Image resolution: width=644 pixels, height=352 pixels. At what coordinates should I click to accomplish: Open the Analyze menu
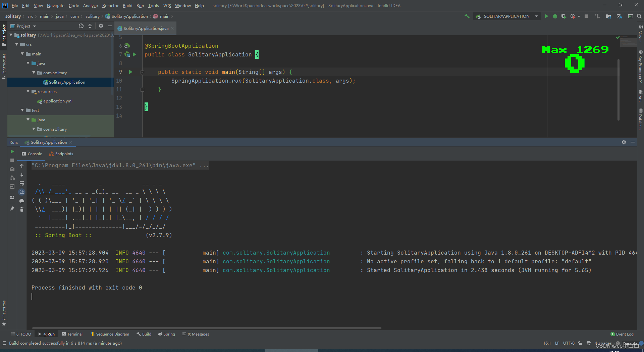coord(90,5)
